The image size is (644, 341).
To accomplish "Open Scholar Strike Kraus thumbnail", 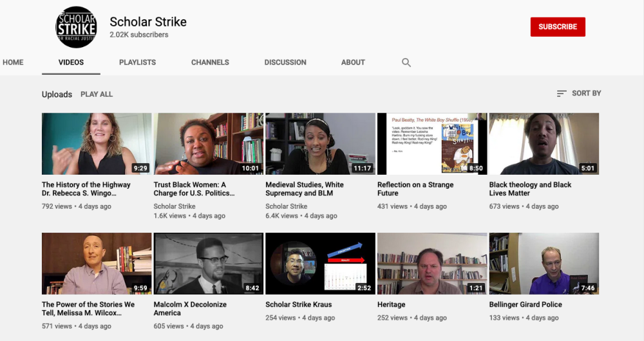I will [x=320, y=263].
